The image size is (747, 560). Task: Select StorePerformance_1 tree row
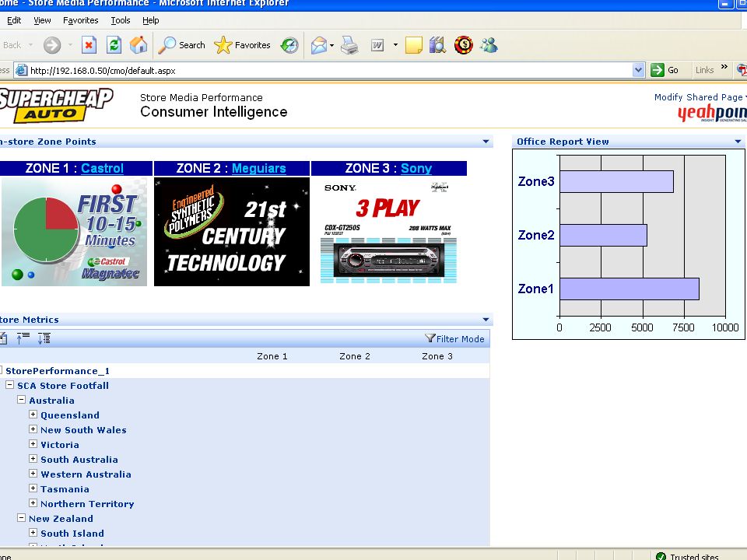tap(245, 370)
